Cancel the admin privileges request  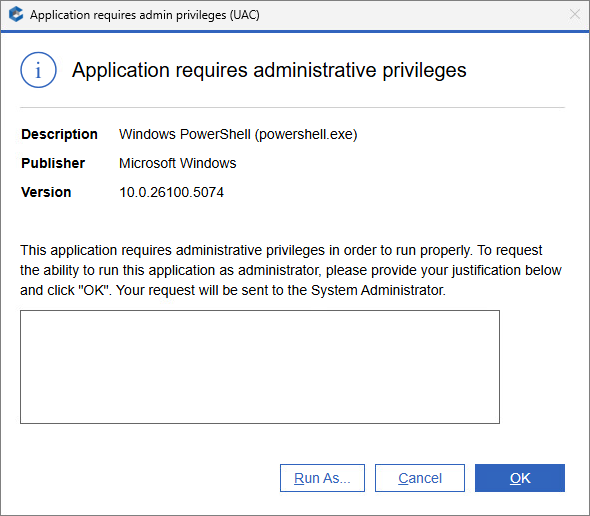420,478
